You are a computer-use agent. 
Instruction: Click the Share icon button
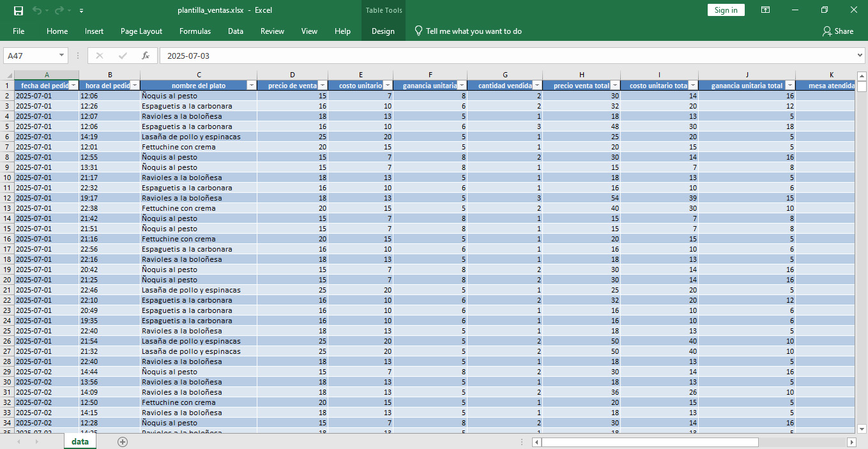(x=838, y=31)
